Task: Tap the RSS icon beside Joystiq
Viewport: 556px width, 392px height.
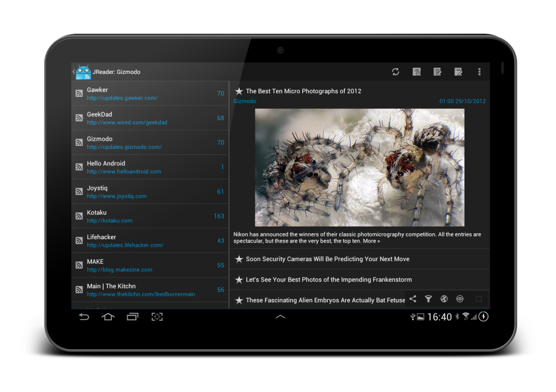Action: point(79,191)
